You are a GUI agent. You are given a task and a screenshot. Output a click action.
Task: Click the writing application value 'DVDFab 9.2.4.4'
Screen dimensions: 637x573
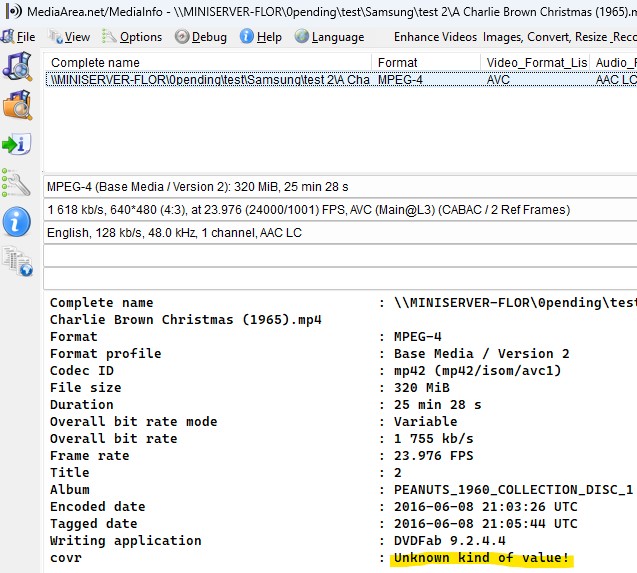click(450, 541)
